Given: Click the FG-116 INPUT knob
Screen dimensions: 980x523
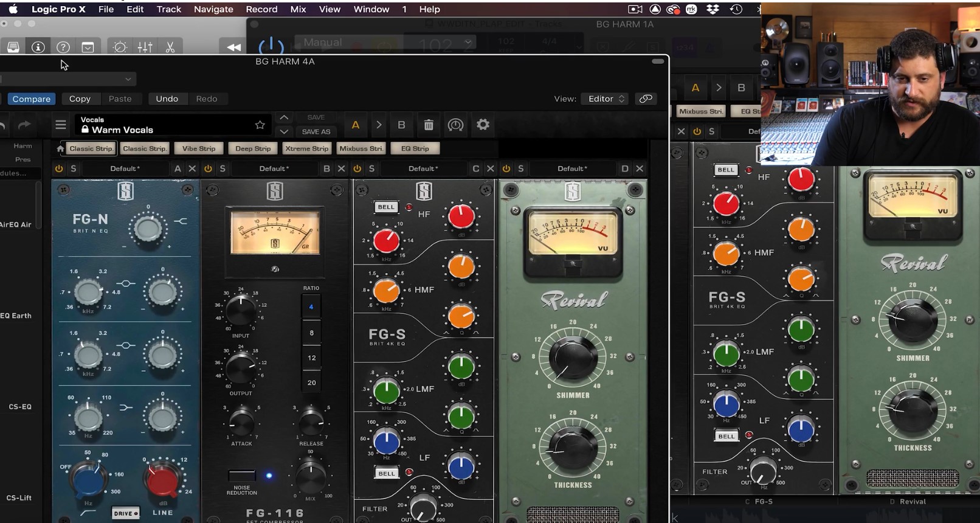Looking at the screenshot, I should [x=241, y=310].
